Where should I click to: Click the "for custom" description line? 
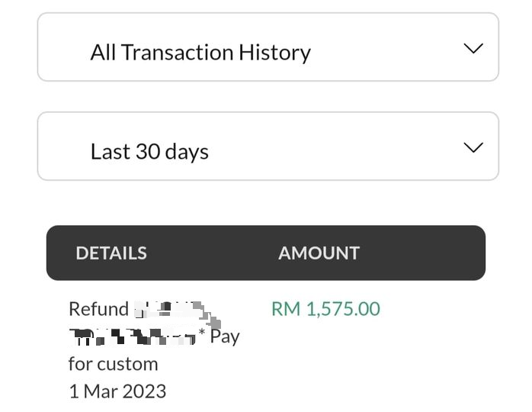113,364
